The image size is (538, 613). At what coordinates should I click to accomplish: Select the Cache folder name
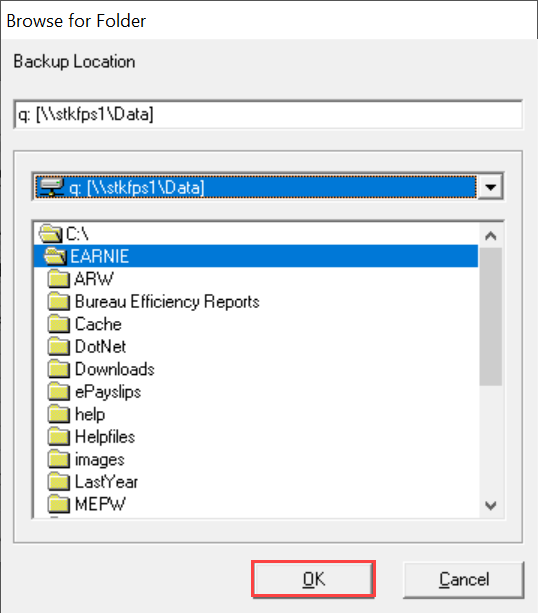98,324
